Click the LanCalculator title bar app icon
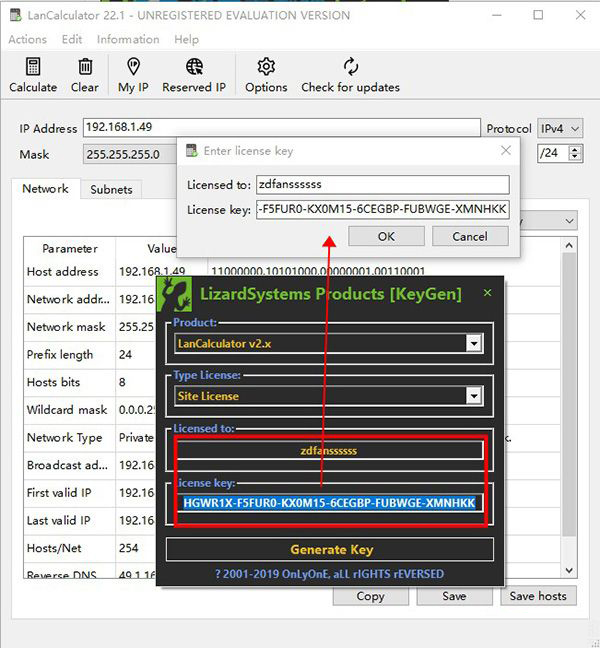This screenshot has width=600, height=648. pyautogui.click(x=16, y=15)
